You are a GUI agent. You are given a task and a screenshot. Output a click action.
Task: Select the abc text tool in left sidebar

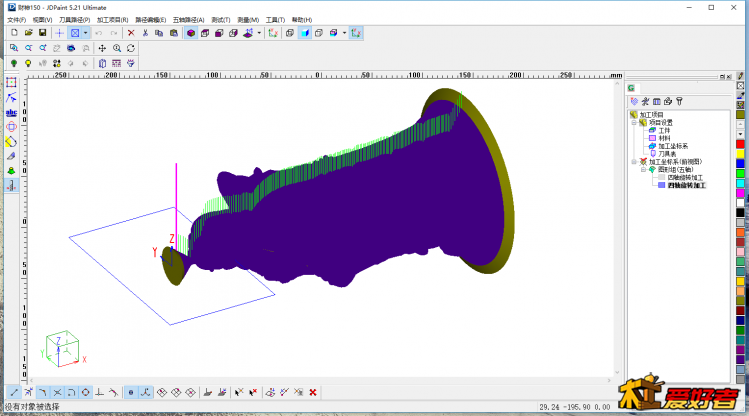click(x=11, y=112)
